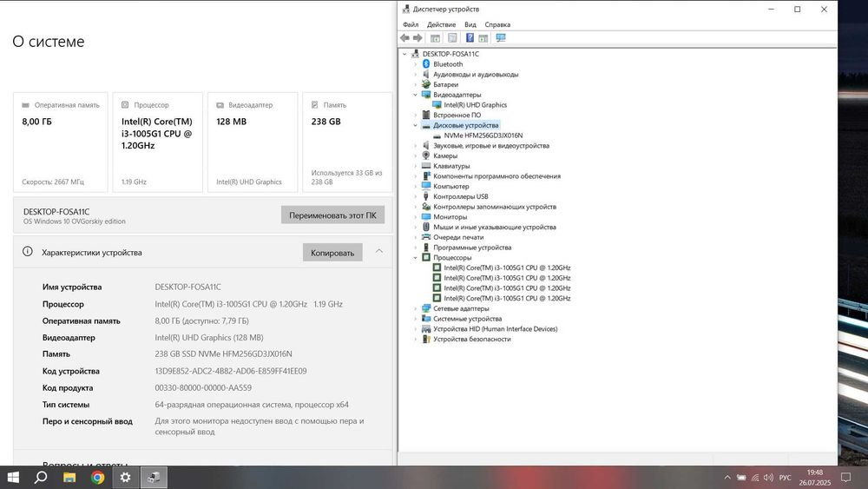The width and height of the screenshot is (868, 489).
Task: Select the Intel(R) UHD Graphics device icon
Action: click(x=437, y=105)
